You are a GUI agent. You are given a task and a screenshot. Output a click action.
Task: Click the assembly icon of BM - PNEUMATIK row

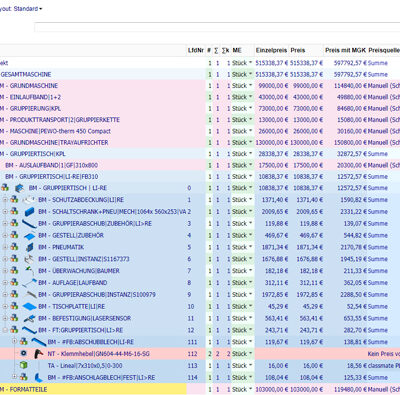tap(14, 247)
